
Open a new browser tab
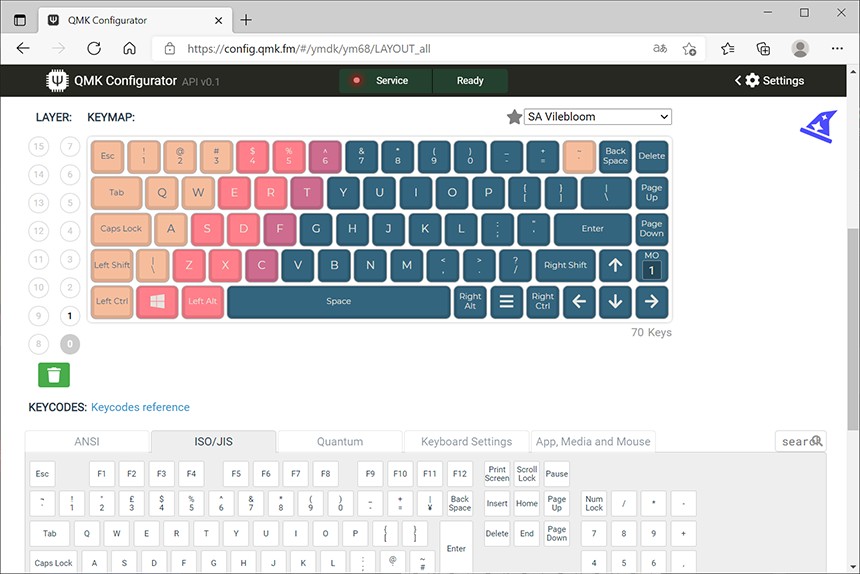[246, 20]
